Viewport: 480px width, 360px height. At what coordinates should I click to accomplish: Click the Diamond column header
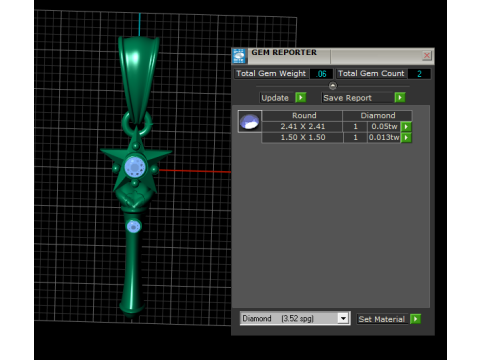tap(378, 116)
